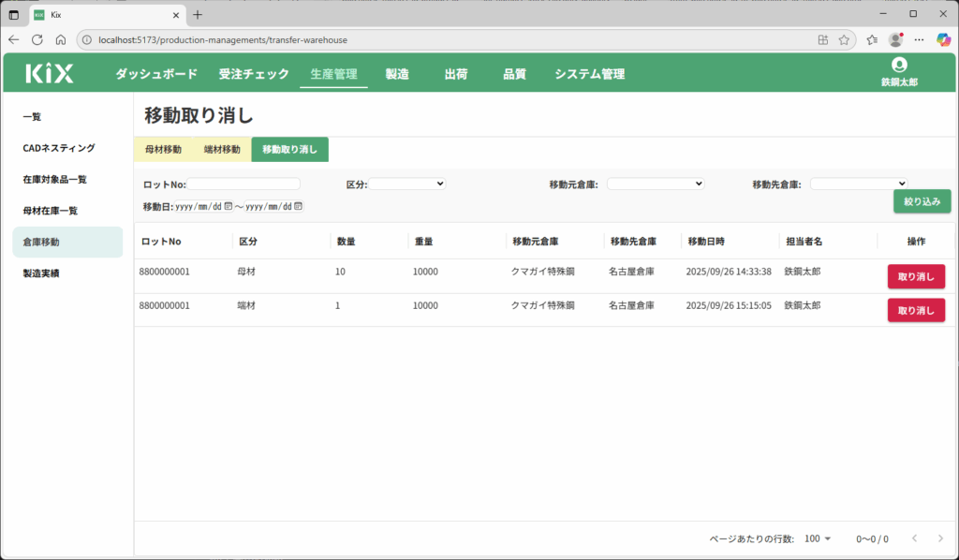Click the browser refresh icon
The width and height of the screenshot is (959, 560).
pos(37,40)
